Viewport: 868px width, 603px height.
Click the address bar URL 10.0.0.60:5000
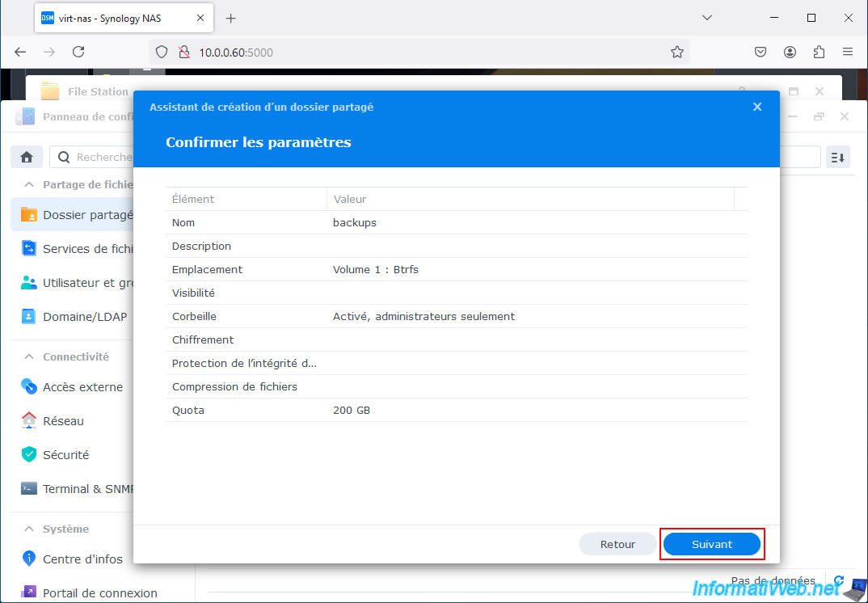pos(236,53)
